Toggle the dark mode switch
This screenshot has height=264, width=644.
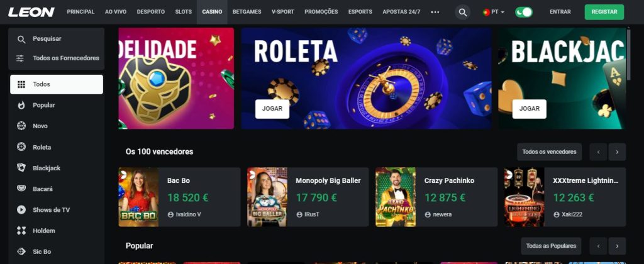point(524,12)
